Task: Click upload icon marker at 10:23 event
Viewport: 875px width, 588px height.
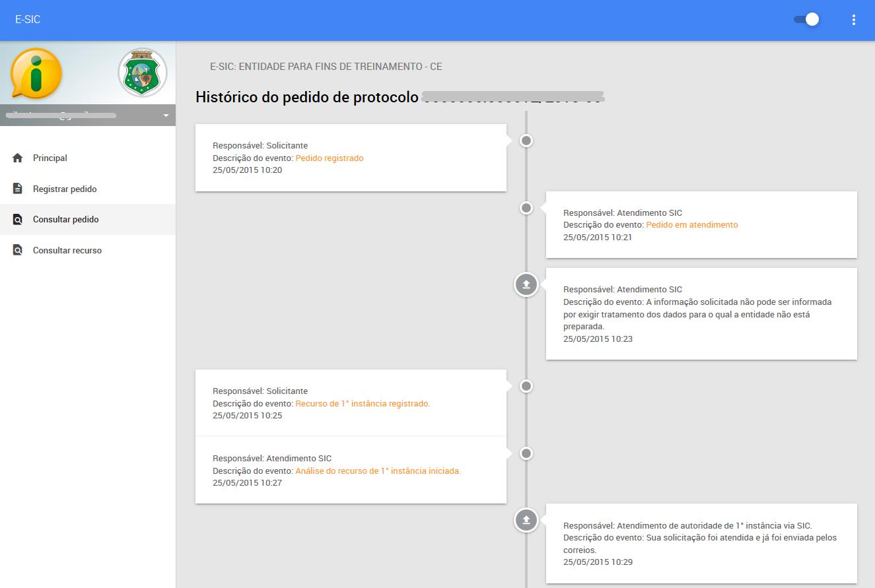Action: (x=526, y=284)
